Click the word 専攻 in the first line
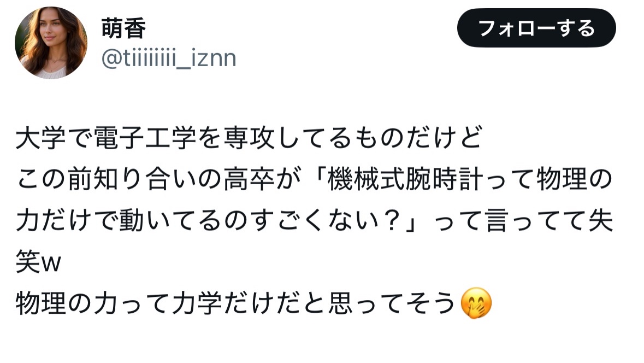This screenshot has height=363, width=644. point(249,137)
